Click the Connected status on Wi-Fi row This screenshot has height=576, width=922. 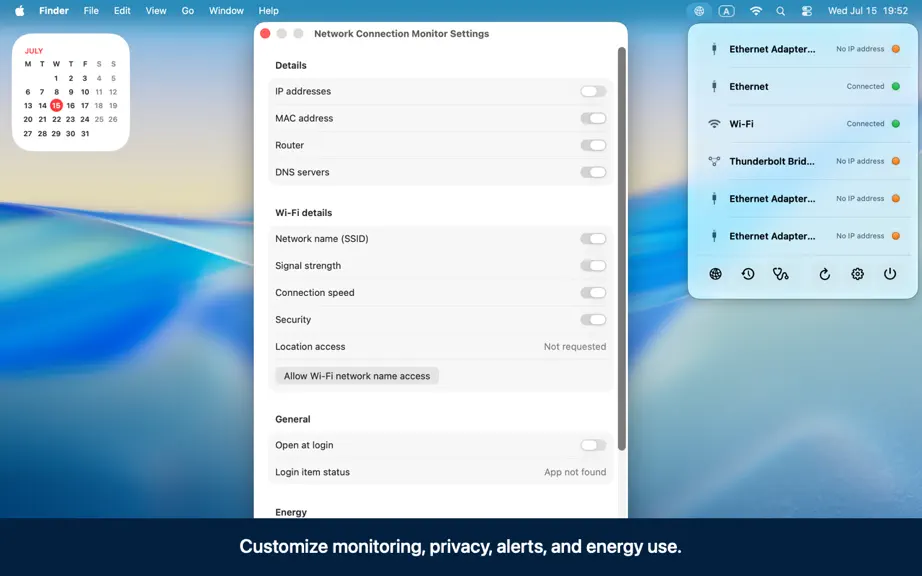(x=865, y=124)
